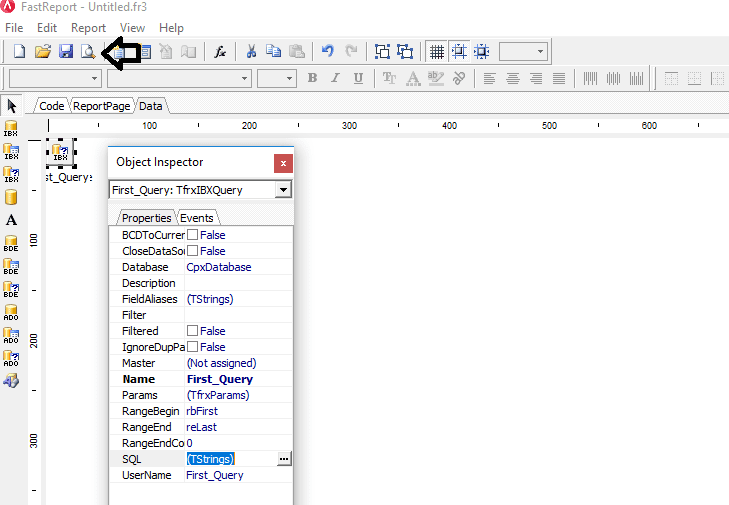
Task: Expand the zoom dropdown in the toolbar
Action: [540, 51]
